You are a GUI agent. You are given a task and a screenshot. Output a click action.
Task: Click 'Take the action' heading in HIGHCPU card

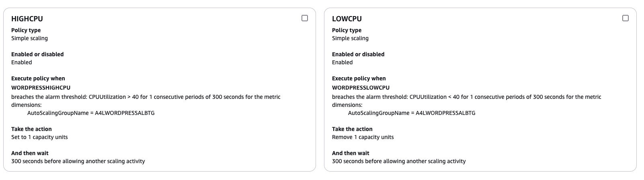[x=31, y=129]
